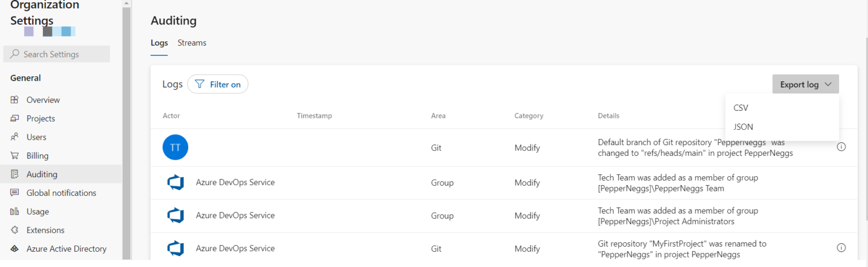Click the Azure Active Directory icon

point(15,249)
